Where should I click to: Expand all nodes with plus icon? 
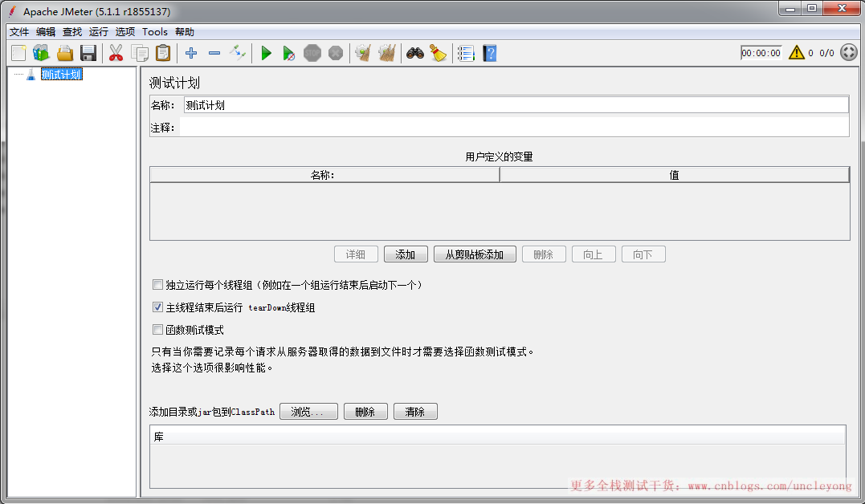191,53
